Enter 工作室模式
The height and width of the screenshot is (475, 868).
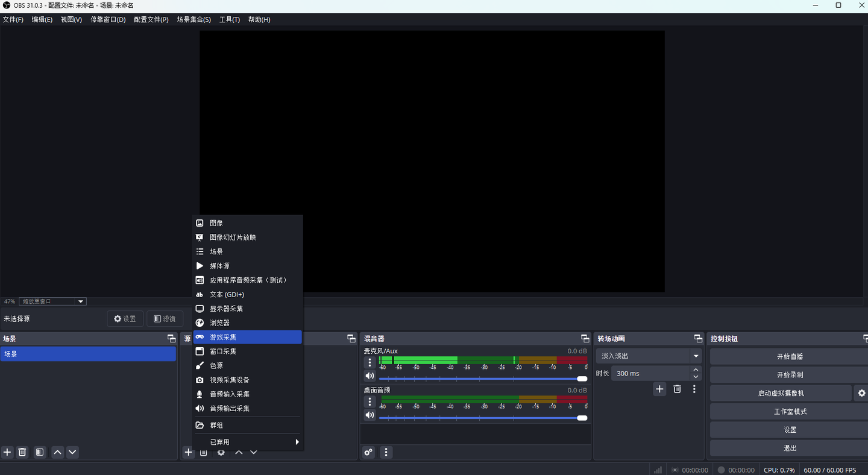789,411
